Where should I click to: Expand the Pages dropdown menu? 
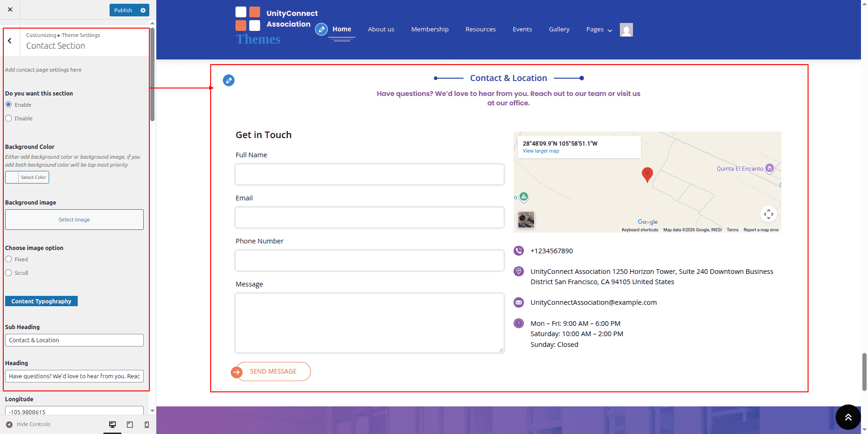coord(599,29)
